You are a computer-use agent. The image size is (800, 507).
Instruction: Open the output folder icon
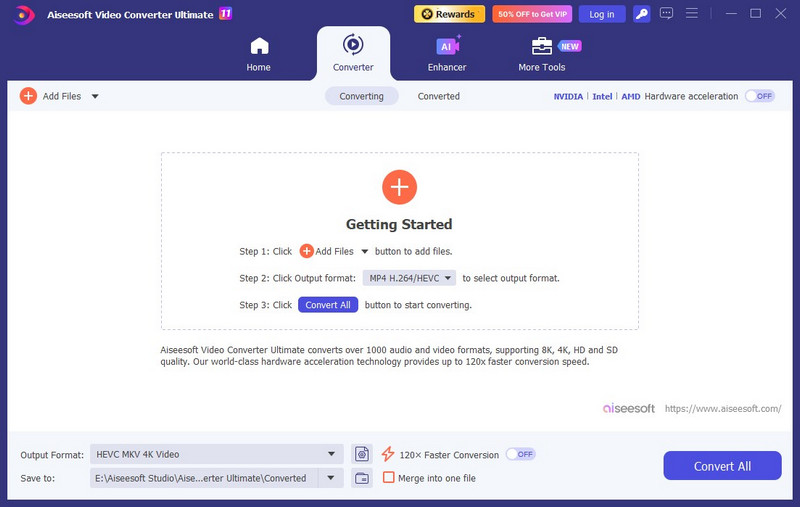362,478
